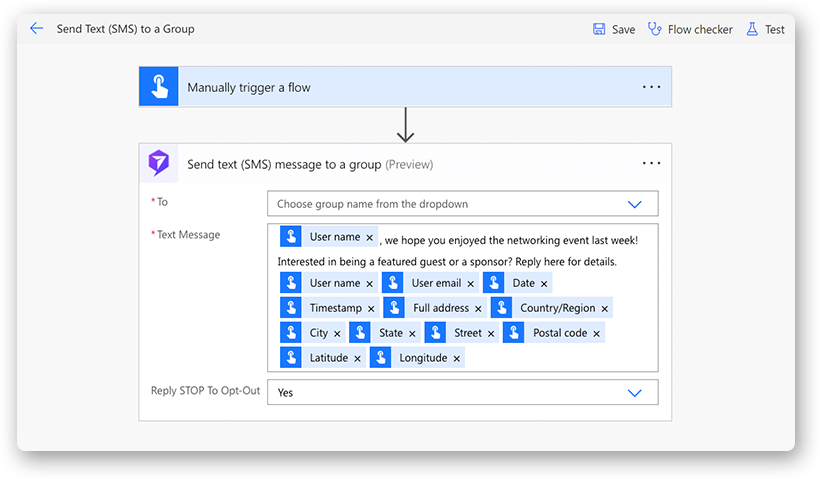
Task: Click the Test button label
Action: pos(775,30)
